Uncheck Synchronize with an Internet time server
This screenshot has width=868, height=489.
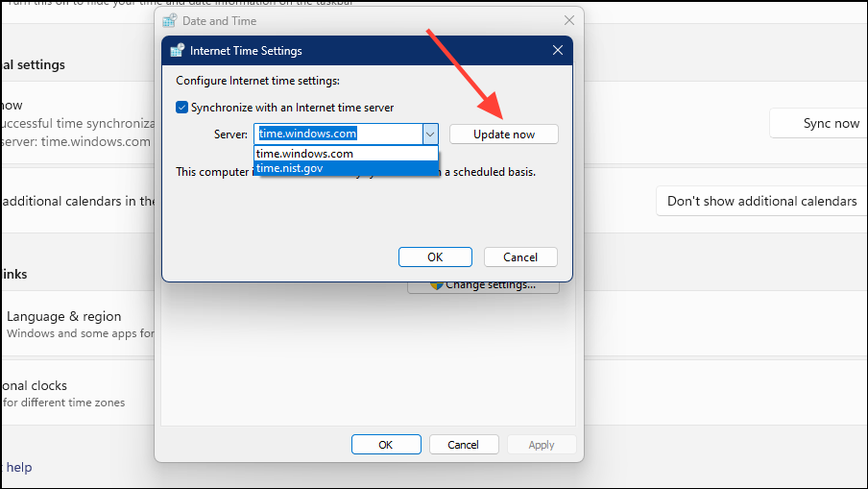point(181,108)
